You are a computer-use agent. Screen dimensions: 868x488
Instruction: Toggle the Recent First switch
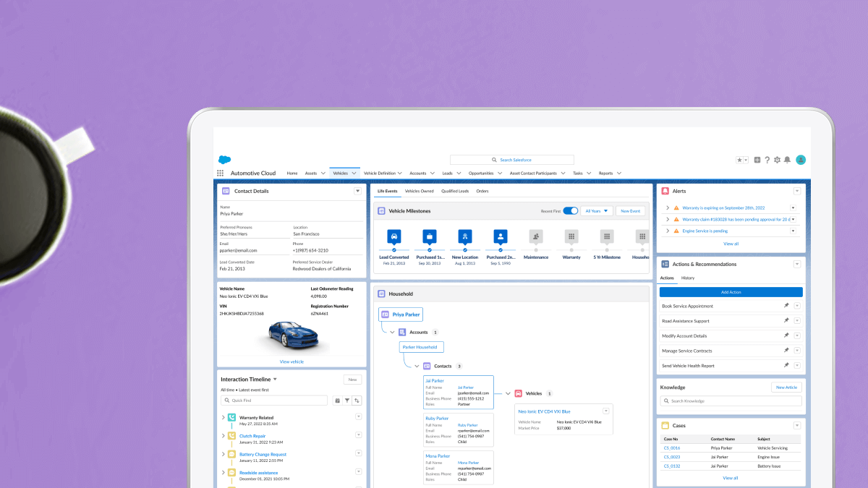tap(571, 211)
